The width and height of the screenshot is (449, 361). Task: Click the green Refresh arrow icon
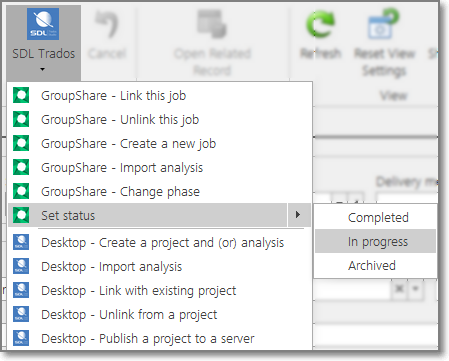(320, 23)
